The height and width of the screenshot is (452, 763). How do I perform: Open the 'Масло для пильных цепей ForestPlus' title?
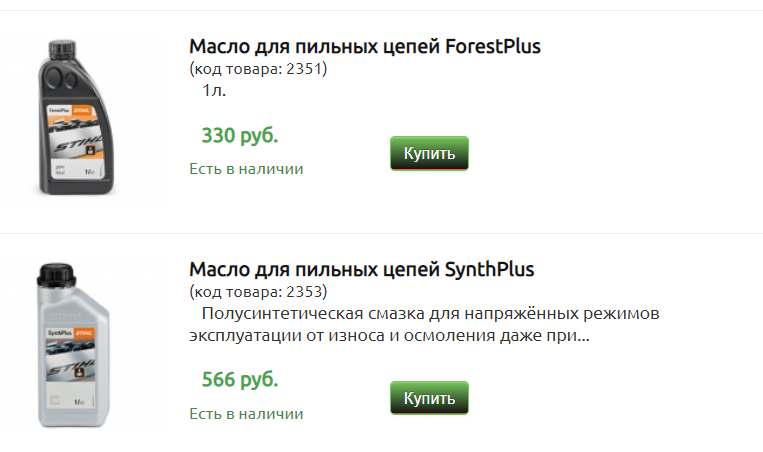pos(364,46)
